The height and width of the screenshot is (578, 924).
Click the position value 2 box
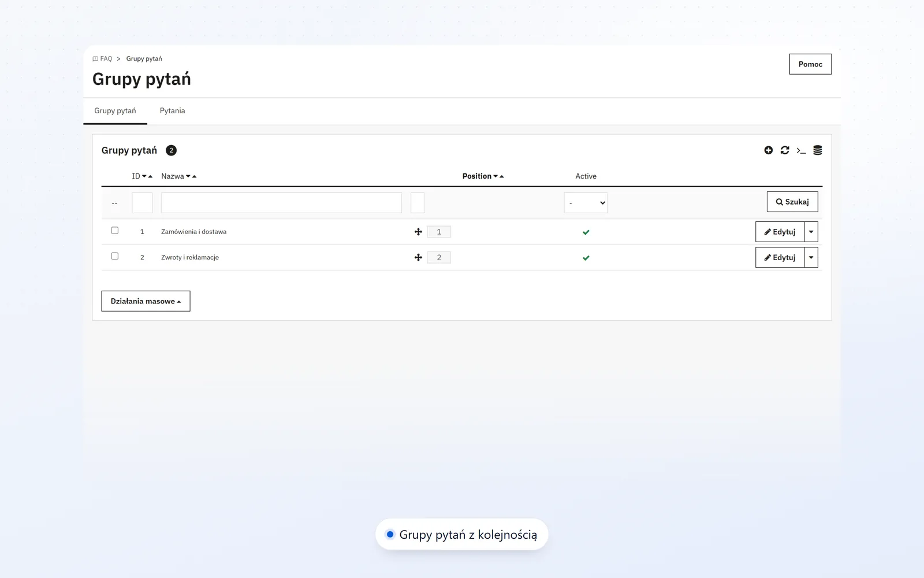click(x=439, y=257)
